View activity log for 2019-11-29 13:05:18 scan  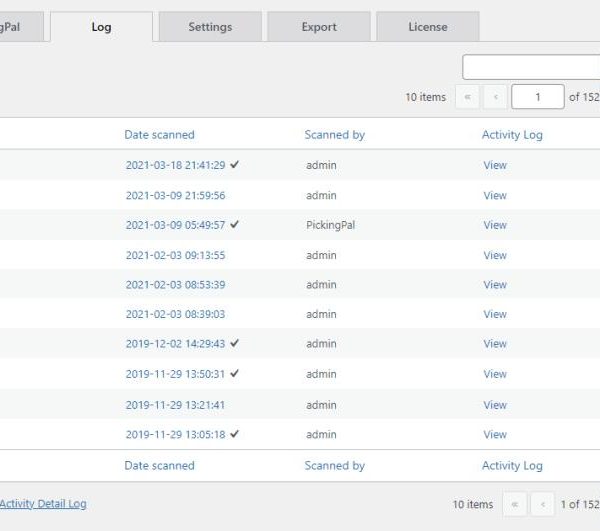pos(495,434)
